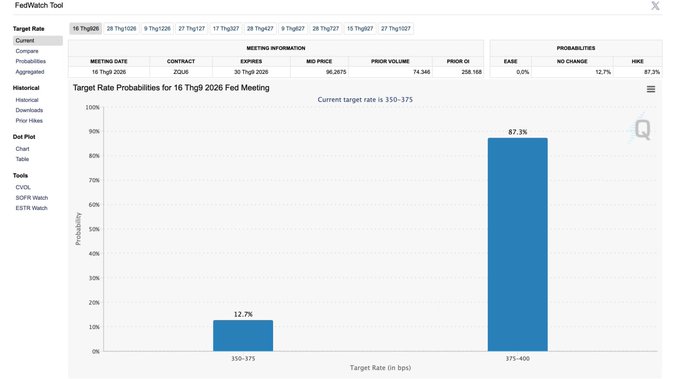Screen dimensions: 680x379
Task: Open the 27 Thg127 meeting tab
Action: click(x=192, y=29)
